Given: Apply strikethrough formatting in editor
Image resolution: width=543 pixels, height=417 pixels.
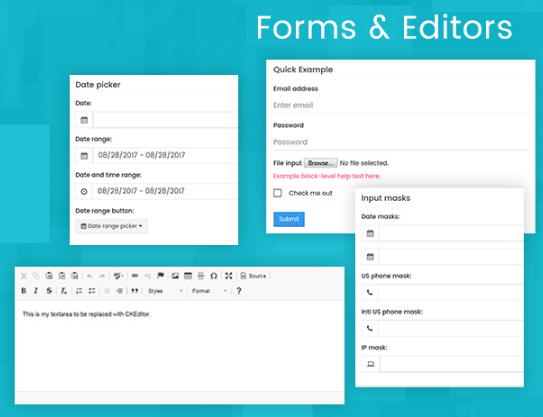Looking at the screenshot, I should click(x=49, y=291).
